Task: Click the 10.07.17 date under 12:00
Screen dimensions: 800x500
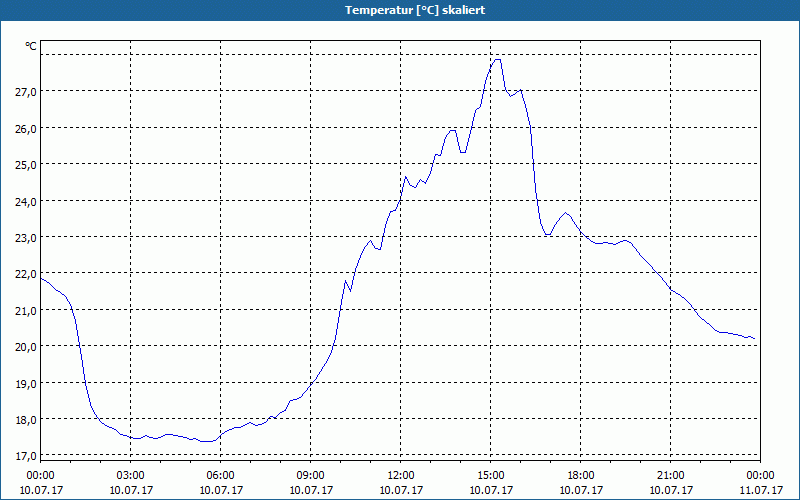Action: pyautogui.click(x=401, y=490)
